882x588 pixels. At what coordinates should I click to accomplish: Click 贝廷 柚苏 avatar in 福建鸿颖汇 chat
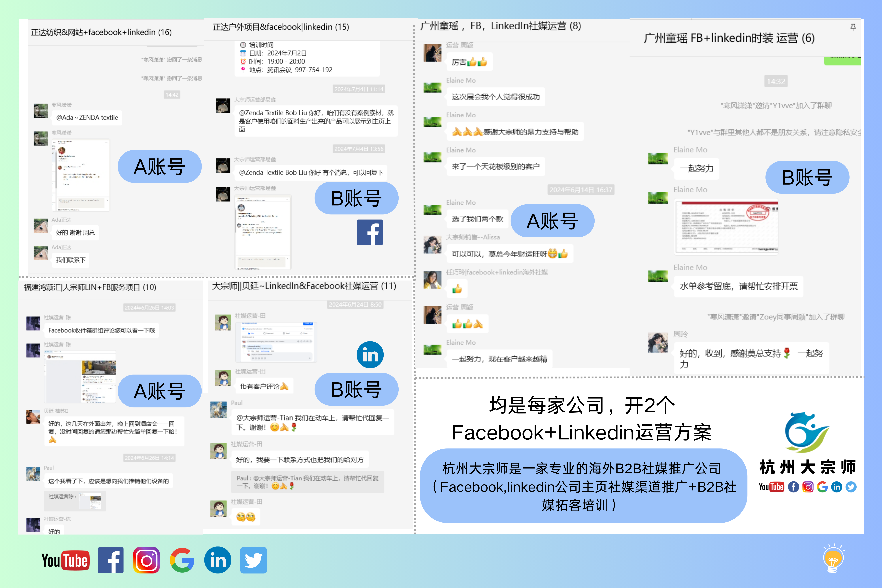(33, 417)
